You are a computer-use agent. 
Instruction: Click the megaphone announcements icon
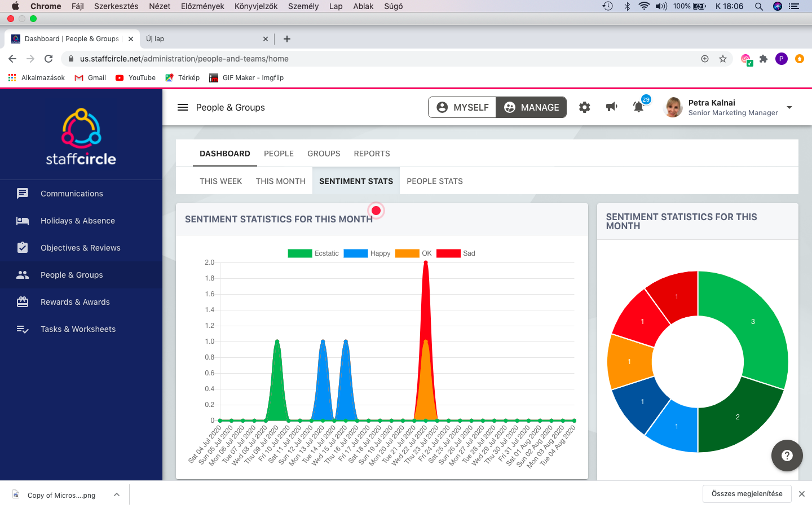coord(611,107)
